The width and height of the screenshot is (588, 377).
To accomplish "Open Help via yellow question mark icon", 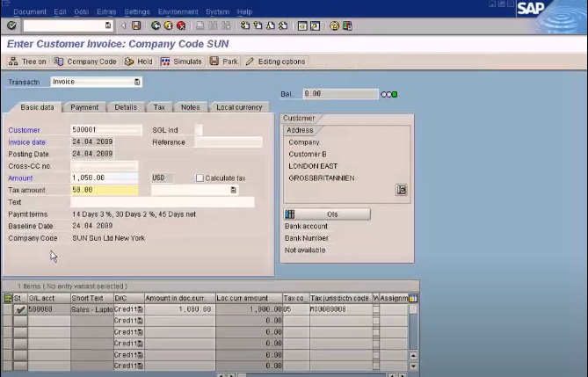I will [334, 25].
